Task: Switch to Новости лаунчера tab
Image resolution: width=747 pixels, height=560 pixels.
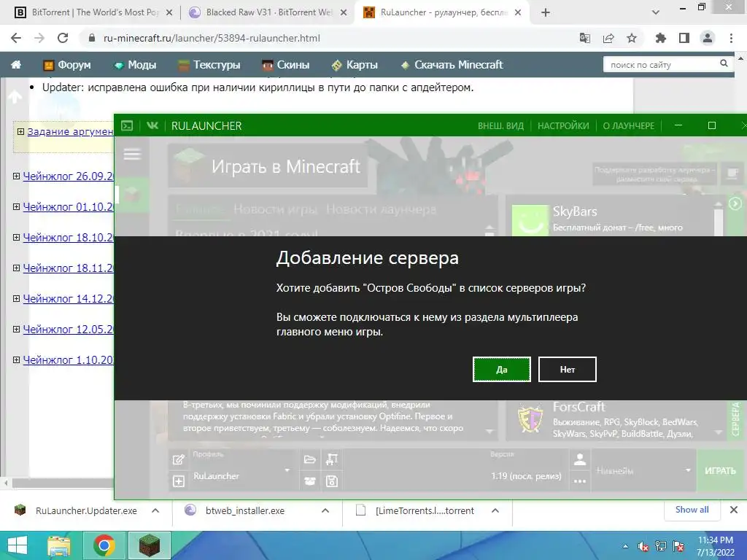Action: (381, 209)
